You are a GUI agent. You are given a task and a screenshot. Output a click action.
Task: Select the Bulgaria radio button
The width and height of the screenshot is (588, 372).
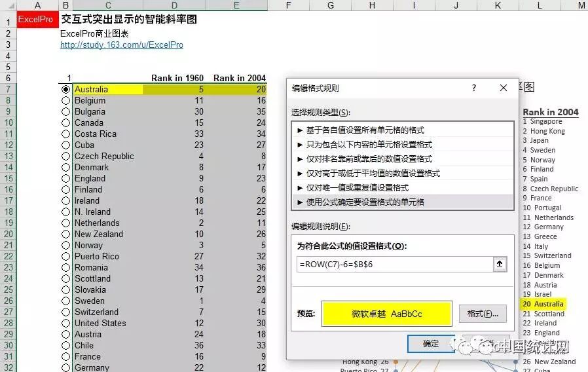(65, 112)
